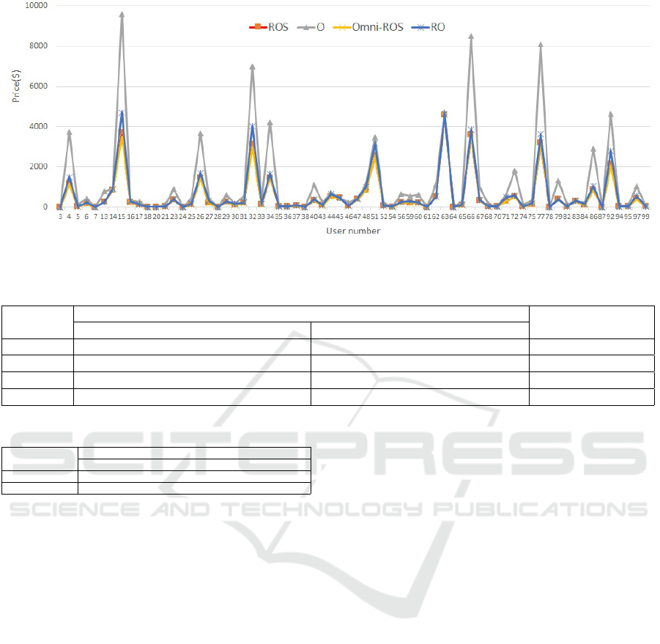
Task: Click the 8000 y-axis tick label
Action: coord(38,46)
